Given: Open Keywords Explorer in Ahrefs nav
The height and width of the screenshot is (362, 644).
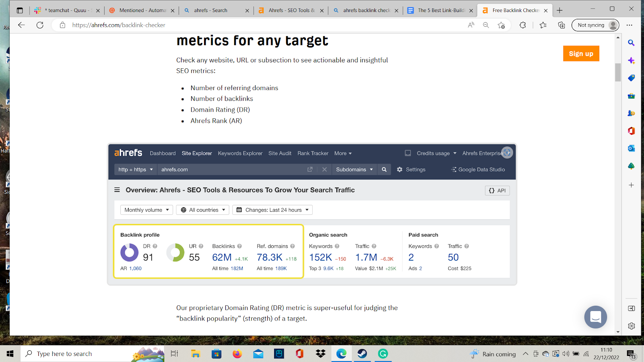Looking at the screenshot, I should (x=240, y=153).
